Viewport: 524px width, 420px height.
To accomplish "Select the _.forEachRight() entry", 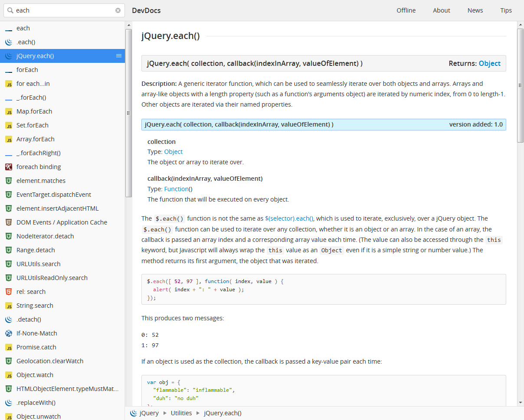I will (62, 153).
